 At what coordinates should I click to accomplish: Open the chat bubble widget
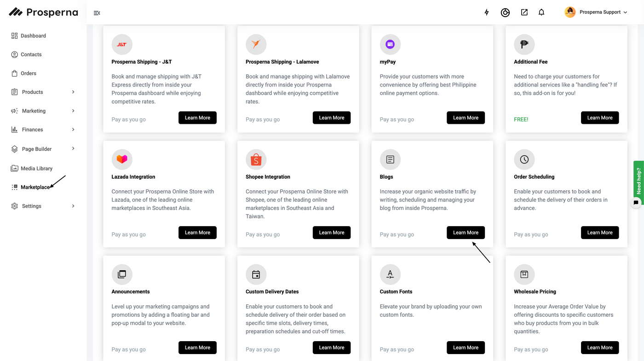(636, 202)
